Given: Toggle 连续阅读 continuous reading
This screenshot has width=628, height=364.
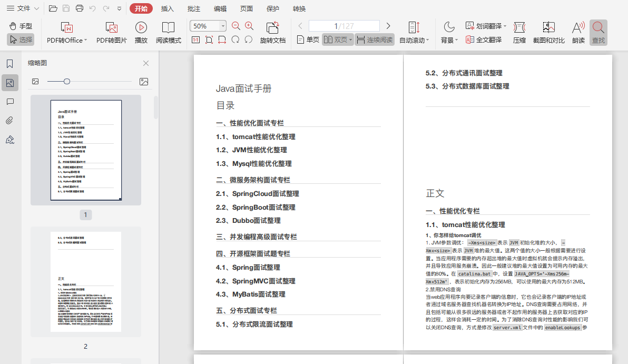Looking at the screenshot, I should 375,40.
